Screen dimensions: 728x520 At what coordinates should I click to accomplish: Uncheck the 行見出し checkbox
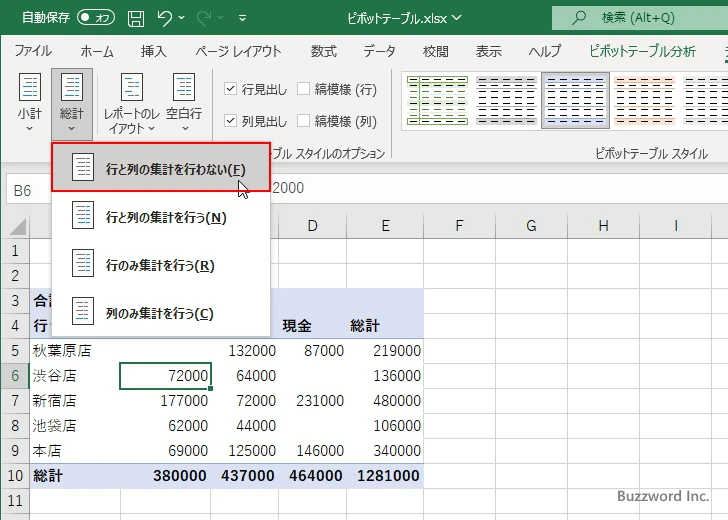coord(230,89)
